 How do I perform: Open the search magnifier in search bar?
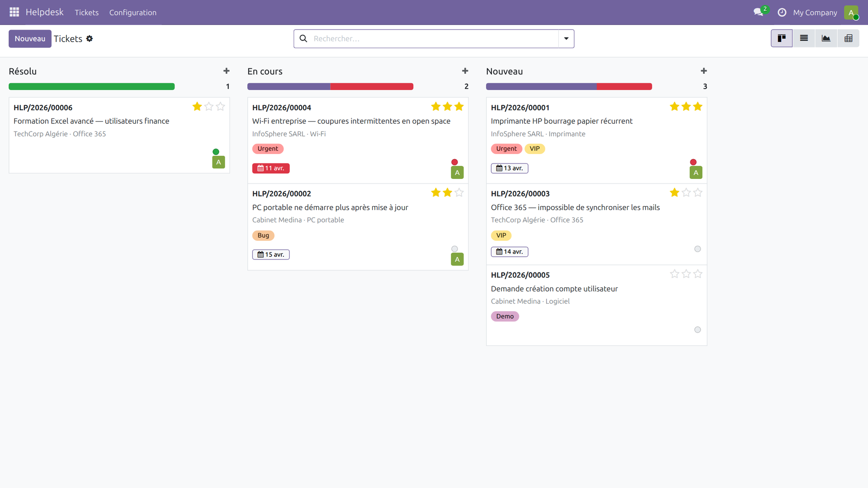pyautogui.click(x=303, y=38)
